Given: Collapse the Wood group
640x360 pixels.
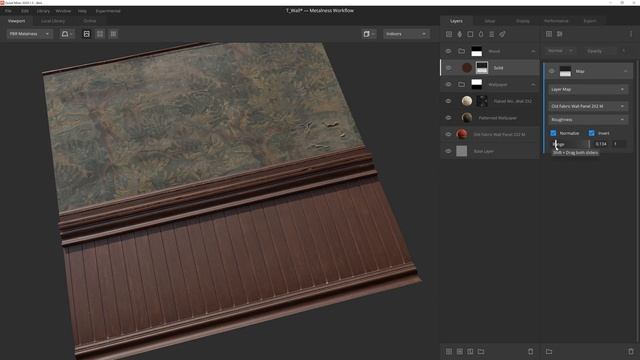Looking at the screenshot, I should pos(533,51).
